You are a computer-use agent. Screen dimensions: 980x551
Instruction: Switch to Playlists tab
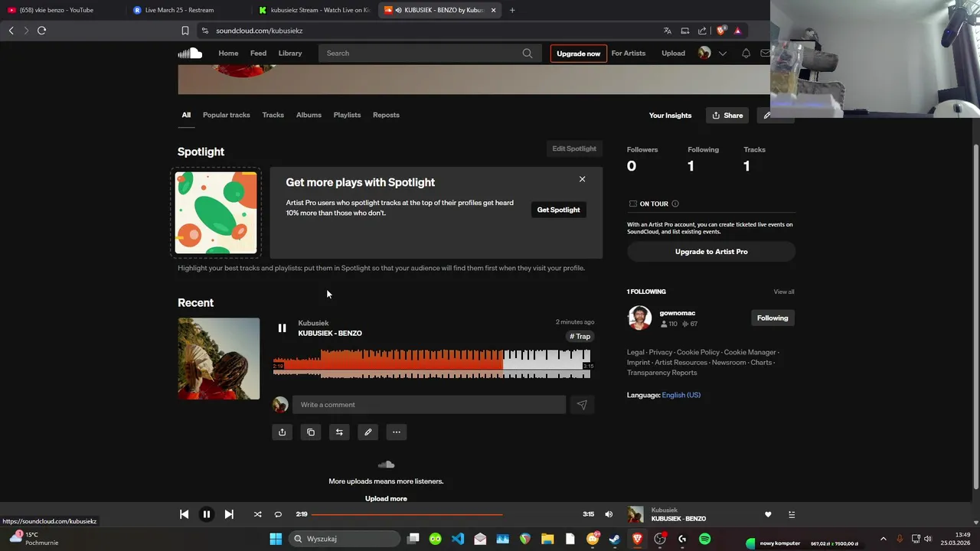click(x=347, y=115)
